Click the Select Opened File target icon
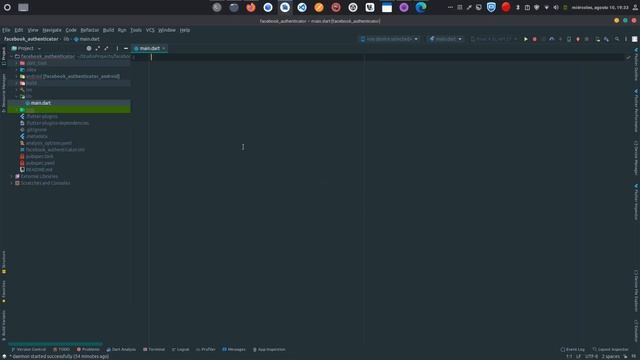Screen dimensions: 640x360 click(x=89, y=48)
